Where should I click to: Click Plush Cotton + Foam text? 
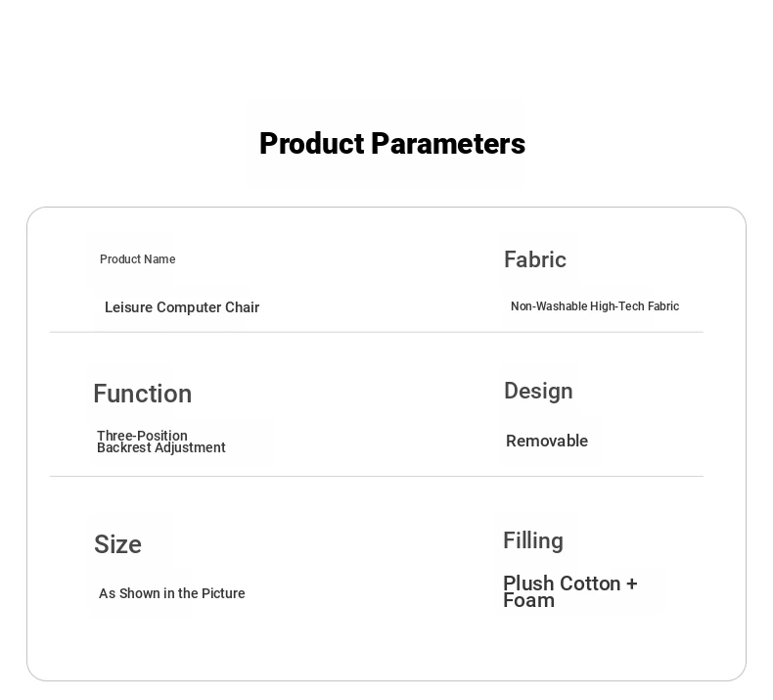click(x=570, y=591)
